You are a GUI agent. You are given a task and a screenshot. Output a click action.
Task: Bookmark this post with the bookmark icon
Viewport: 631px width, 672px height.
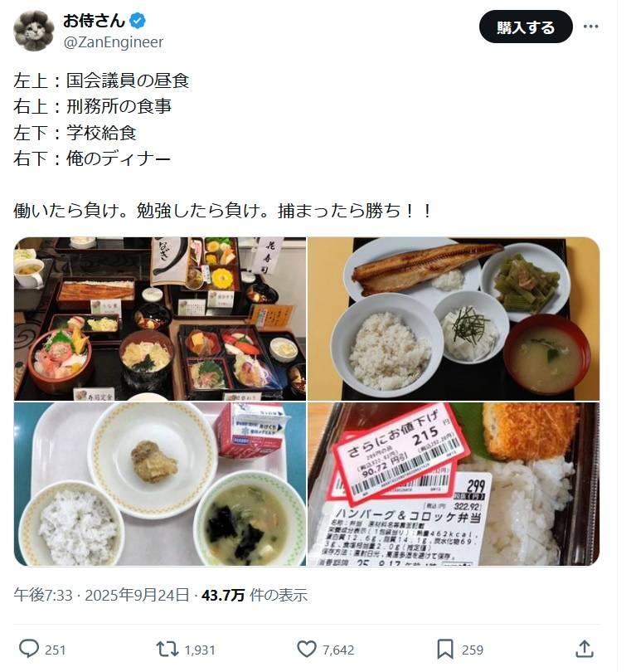pos(445,650)
